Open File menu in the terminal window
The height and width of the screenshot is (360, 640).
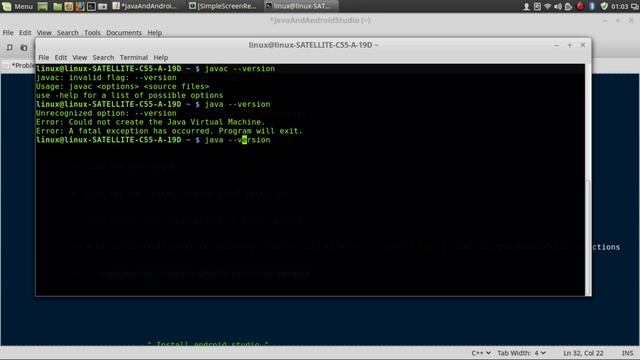(44, 58)
